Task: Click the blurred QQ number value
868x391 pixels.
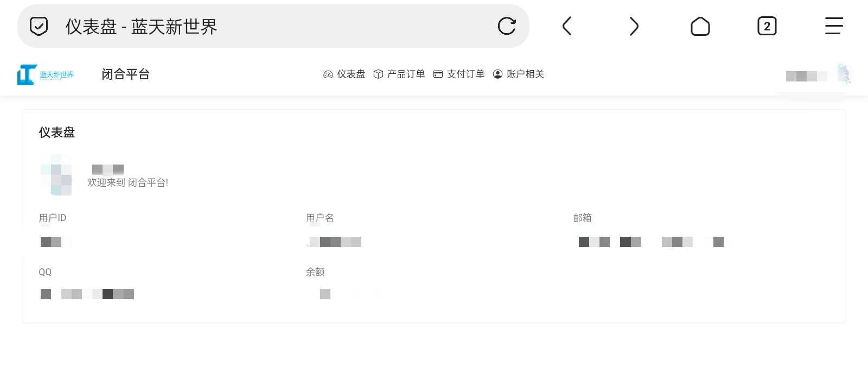Action: click(x=87, y=294)
